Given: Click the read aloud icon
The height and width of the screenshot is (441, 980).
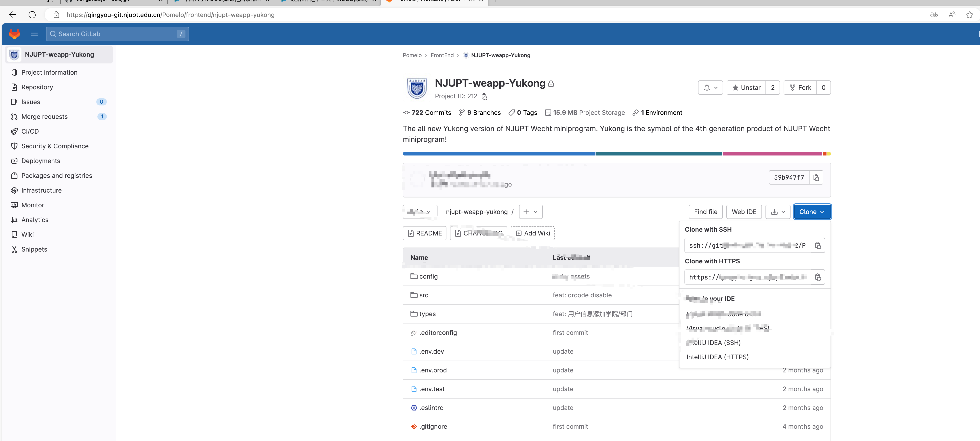Looking at the screenshot, I should 952,15.
